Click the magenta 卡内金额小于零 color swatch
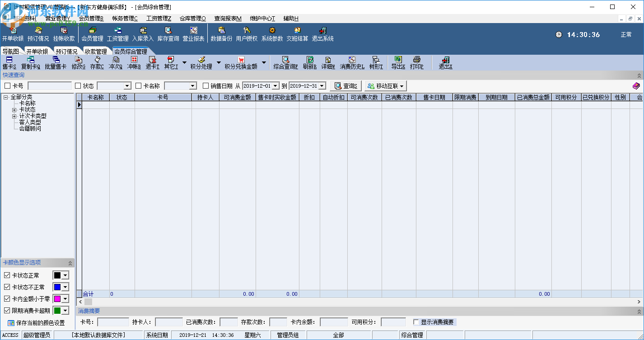This screenshot has width=644, height=340. (x=57, y=299)
